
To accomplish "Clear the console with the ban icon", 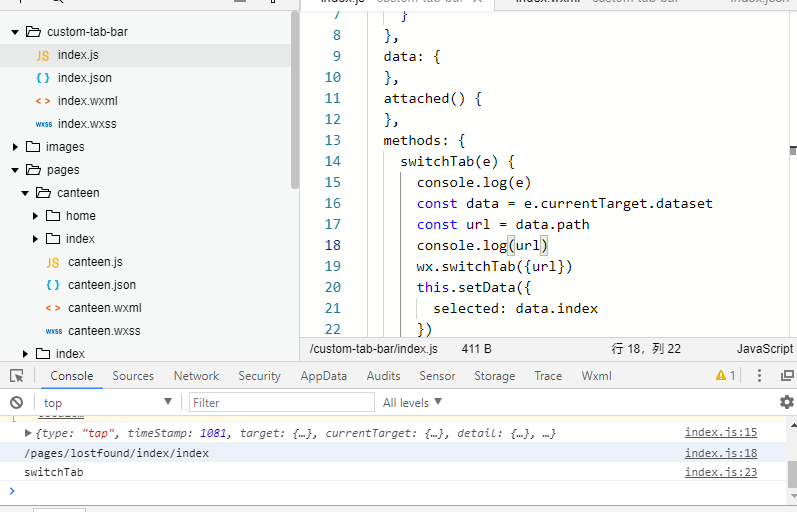I will pyautogui.click(x=16, y=403).
